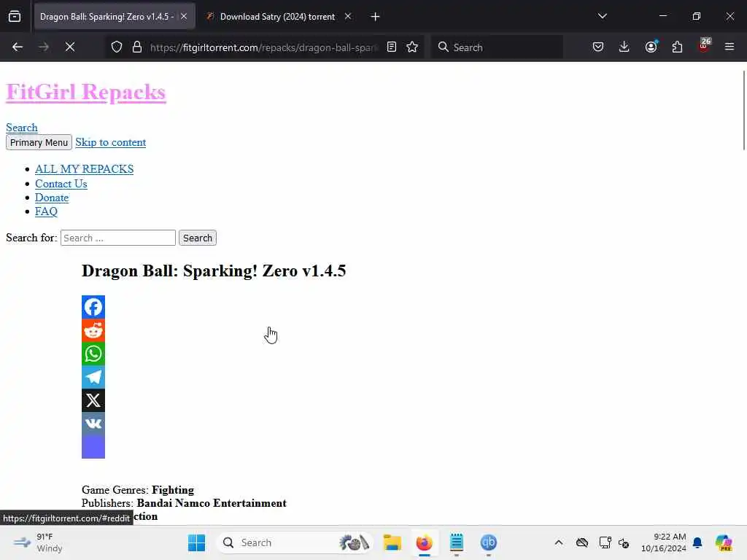The image size is (747, 560).
Task: Click the purple share button below VK
Action: [93, 447]
